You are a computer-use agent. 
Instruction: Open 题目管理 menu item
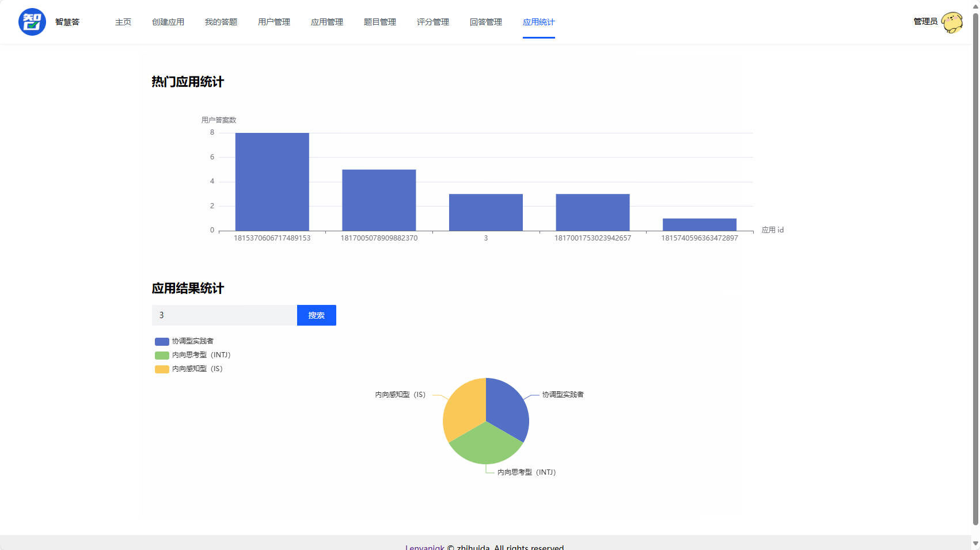380,22
